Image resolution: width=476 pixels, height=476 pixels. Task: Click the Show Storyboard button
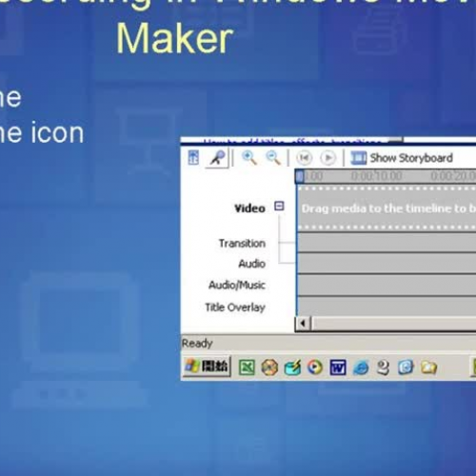[402, 158]
